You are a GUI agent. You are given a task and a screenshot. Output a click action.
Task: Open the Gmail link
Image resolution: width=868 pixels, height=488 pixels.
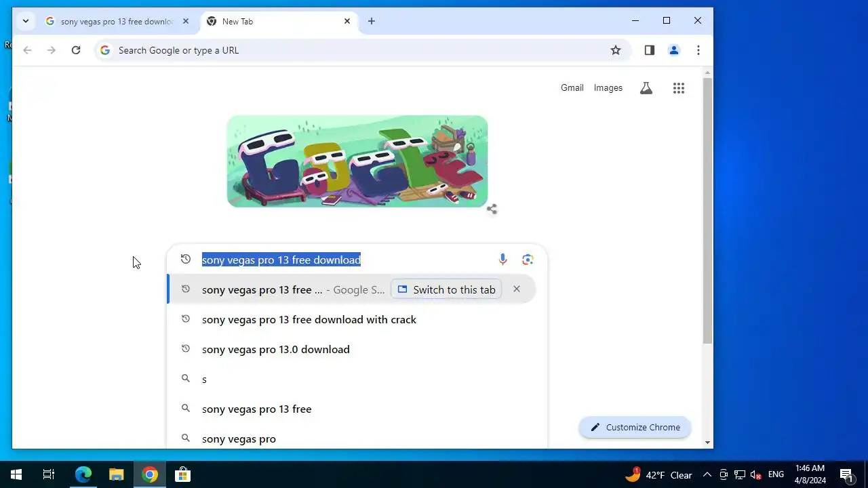(572, 88)
